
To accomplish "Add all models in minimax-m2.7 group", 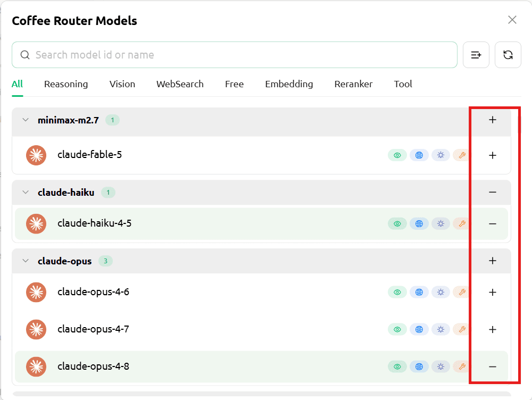I will [493, 120].
